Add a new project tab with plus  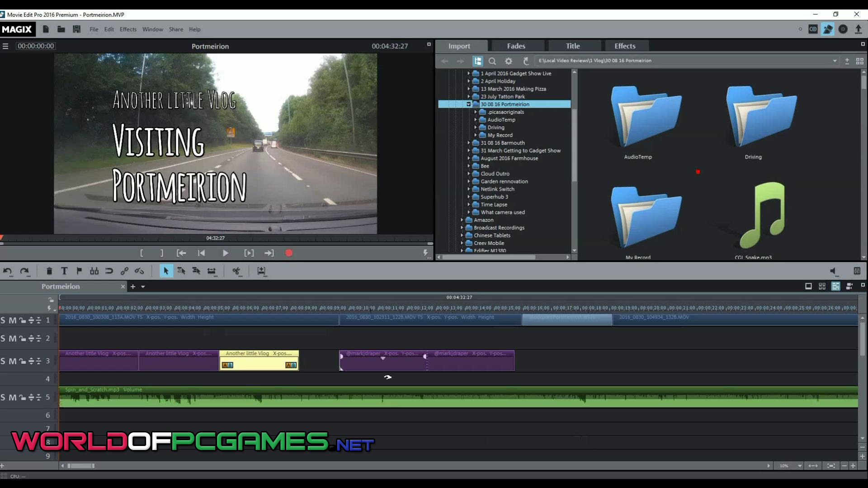(x=133, y=286)
